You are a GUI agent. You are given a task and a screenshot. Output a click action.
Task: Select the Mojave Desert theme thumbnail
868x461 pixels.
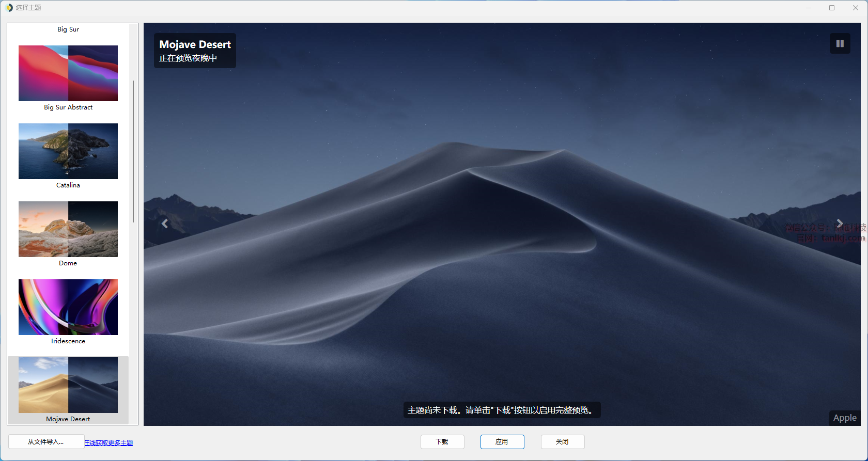pos(68,385)
